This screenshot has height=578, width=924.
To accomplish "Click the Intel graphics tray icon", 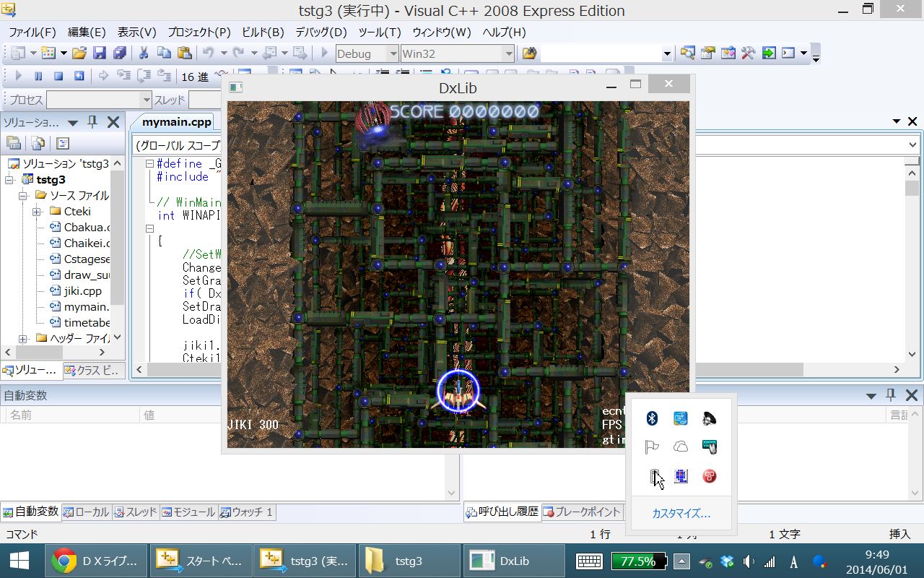I will coord(681,418).
